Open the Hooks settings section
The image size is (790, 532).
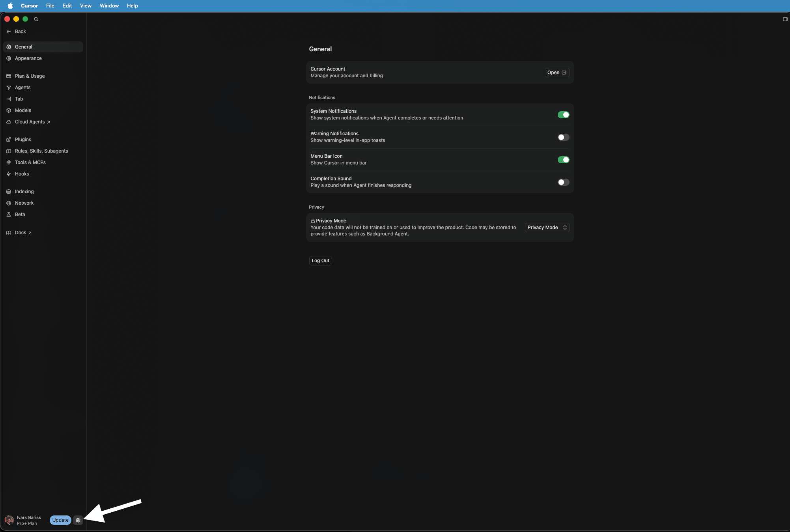tap(22, 174)
